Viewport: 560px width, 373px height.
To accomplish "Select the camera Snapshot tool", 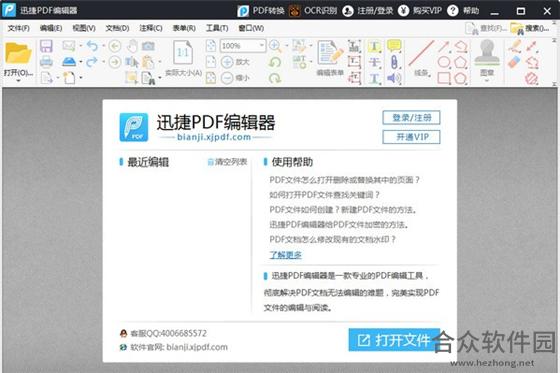I will click(x=148, y=46).
